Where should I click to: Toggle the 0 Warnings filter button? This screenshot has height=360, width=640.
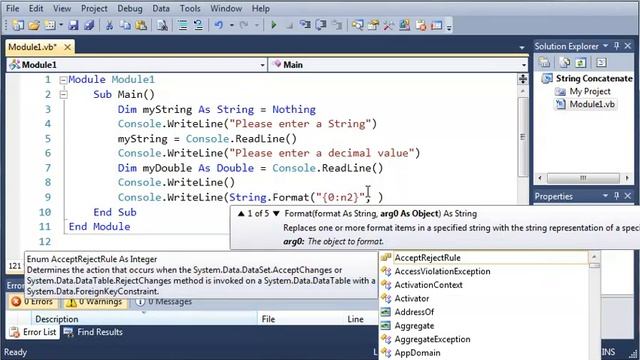(x=95, y=302)
